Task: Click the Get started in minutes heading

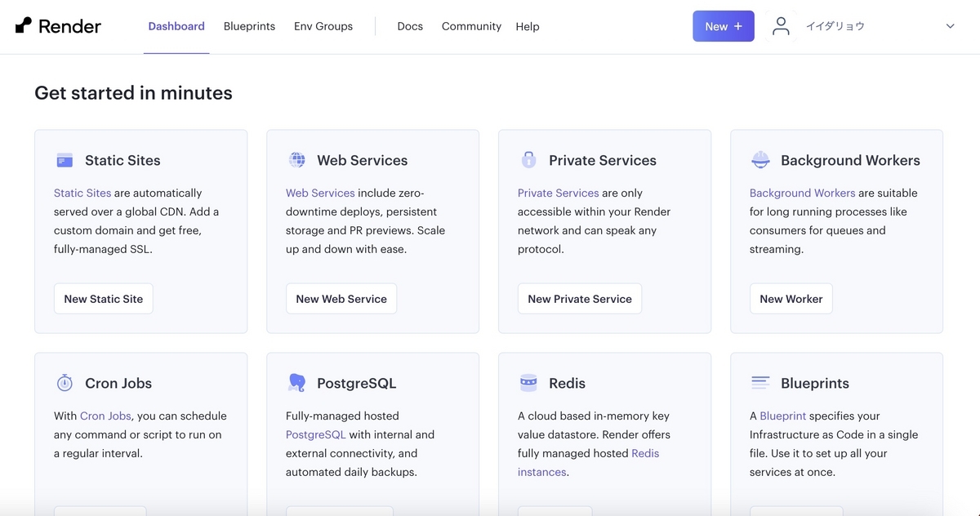Action: click(133, 93)
